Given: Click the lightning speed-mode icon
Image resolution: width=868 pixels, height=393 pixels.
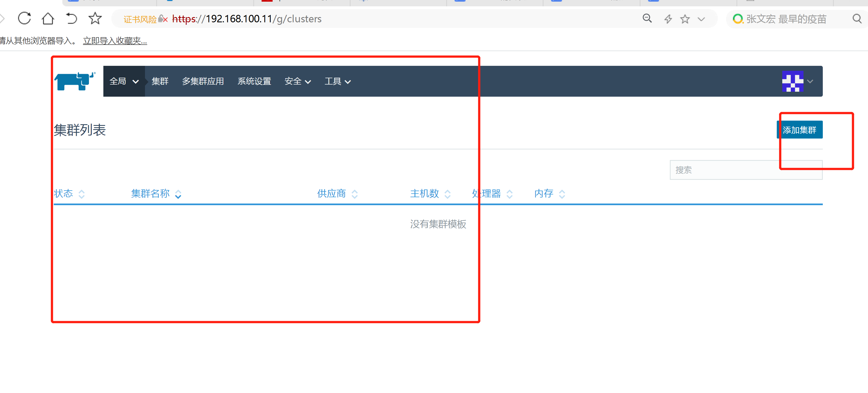Looking at the screenshot, I should 668,19.
